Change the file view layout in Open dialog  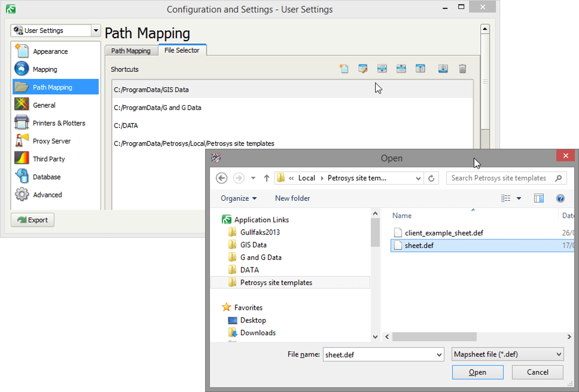click(x=506, y=198)
